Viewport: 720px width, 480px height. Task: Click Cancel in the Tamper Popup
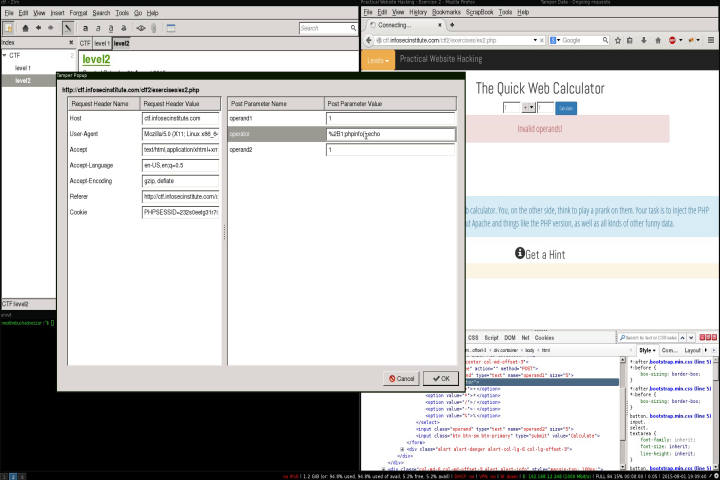pyautogui.click(x=401, y=378)
